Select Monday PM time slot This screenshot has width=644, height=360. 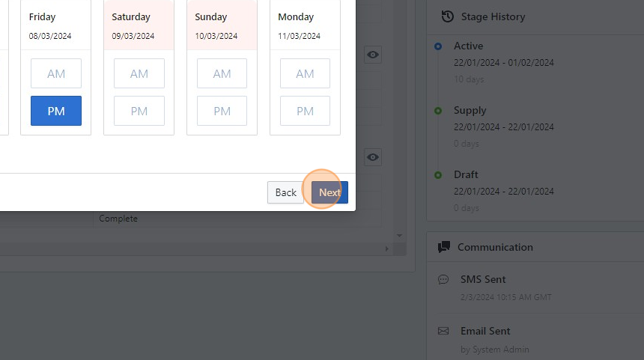(305, 111)
